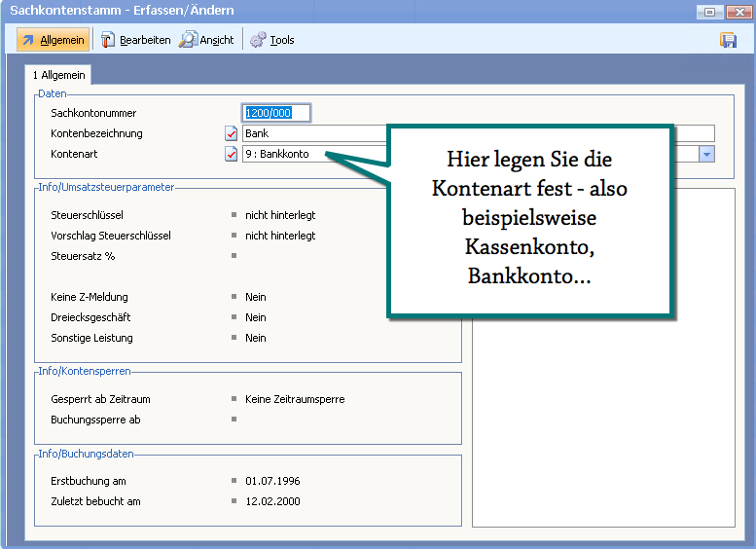Select the Kontenart combo box showing Bankkonto
The width and height of the screenshot is (756, 549).
[x=311, y=154]
